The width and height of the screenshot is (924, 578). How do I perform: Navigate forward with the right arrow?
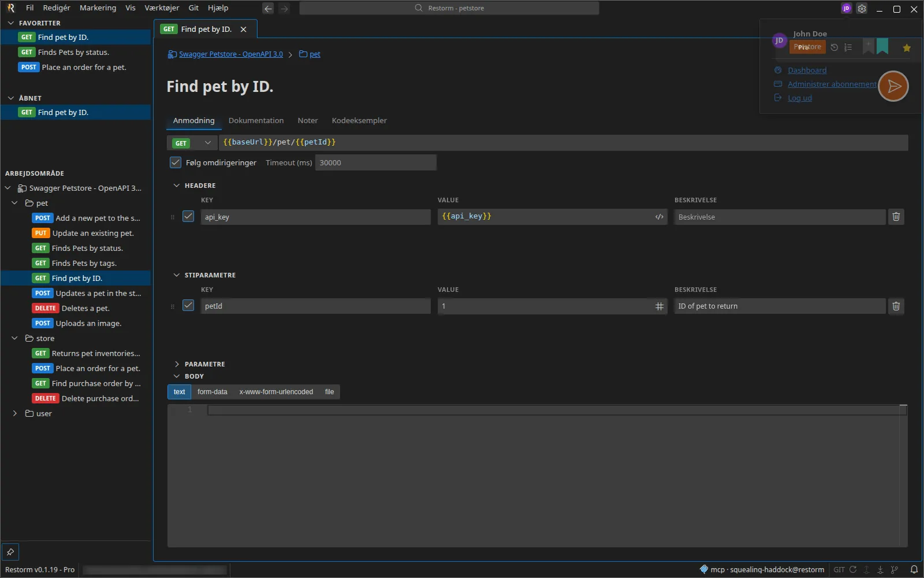[284, 8]
